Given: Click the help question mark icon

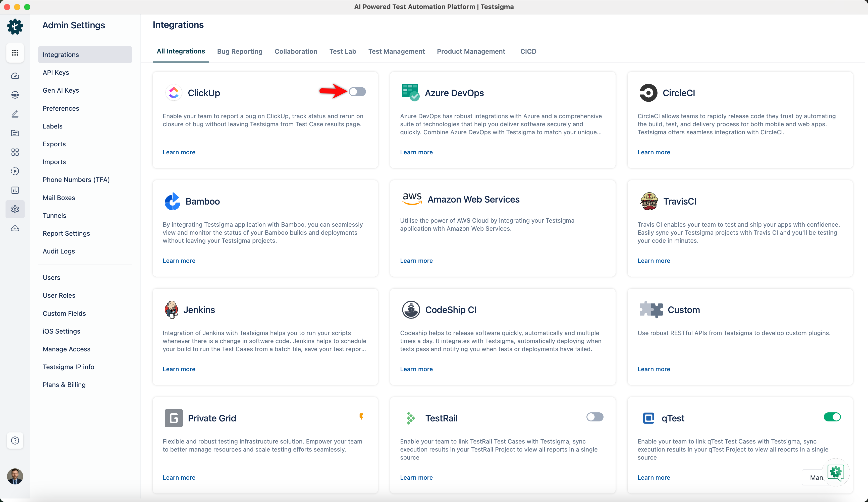Looking at the screenshot, I should (15, 440).
